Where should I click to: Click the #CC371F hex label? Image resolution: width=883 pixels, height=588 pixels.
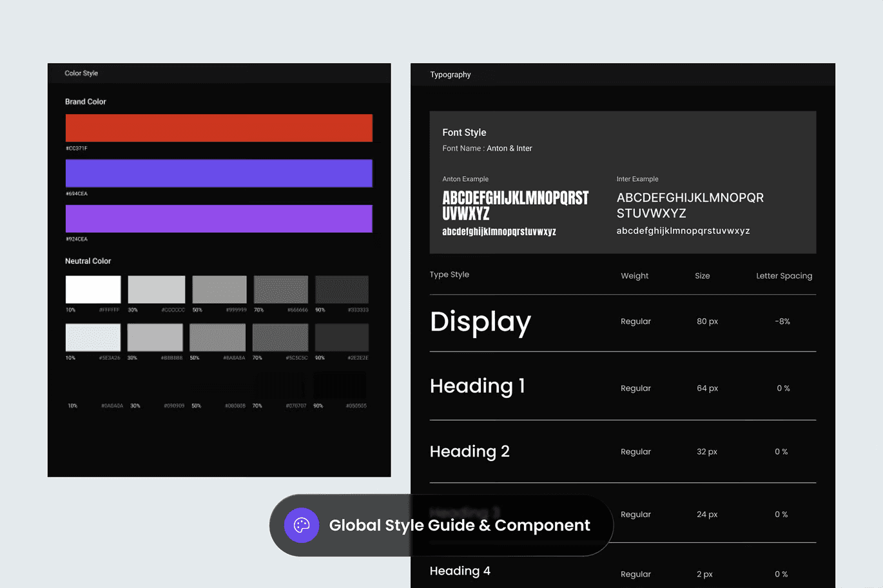[x=77, y=149]
